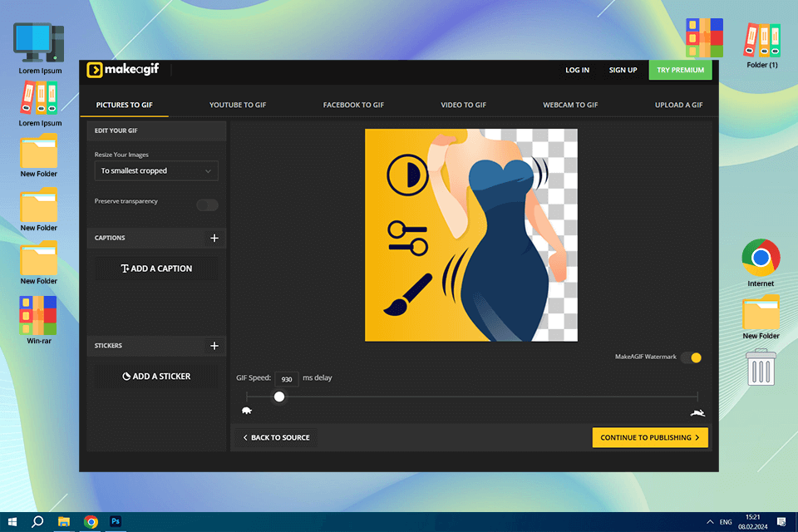This screenshot has width=798, height=532.
Task: Click the GIF Speed delay input field
Action: point(287,379)
